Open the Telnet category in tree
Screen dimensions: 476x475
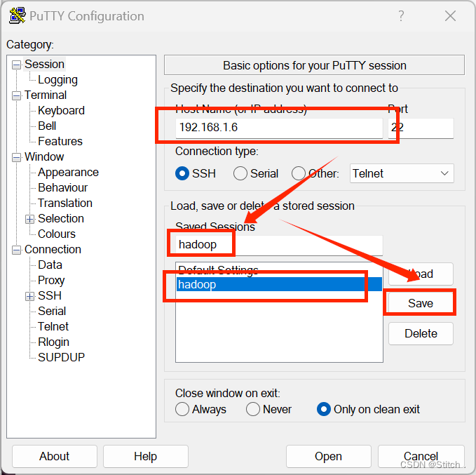click(x=53, y=327)
